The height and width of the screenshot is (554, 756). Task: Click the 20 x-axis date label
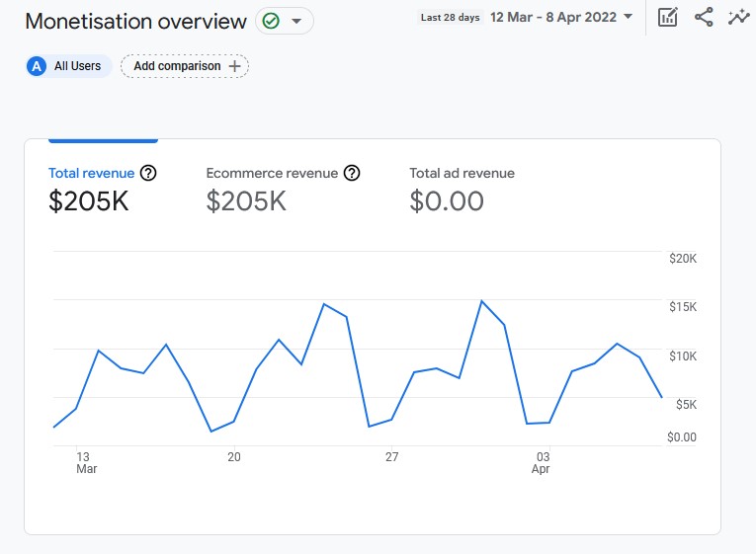point(234,456)
